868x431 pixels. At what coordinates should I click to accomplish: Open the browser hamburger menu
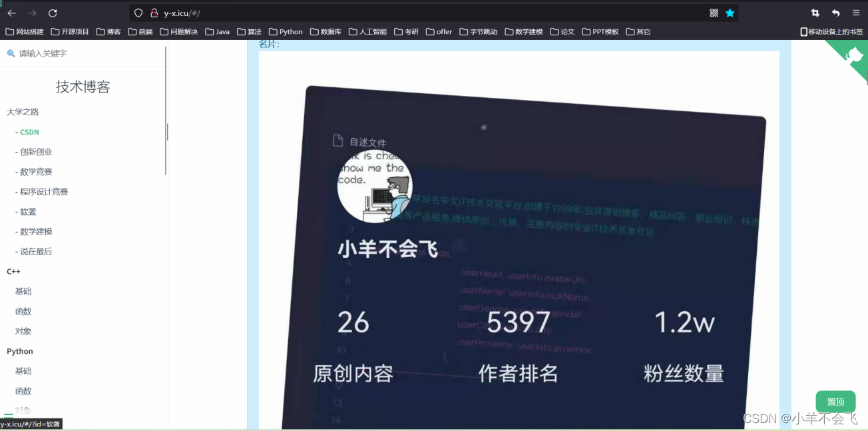[856, 13]
